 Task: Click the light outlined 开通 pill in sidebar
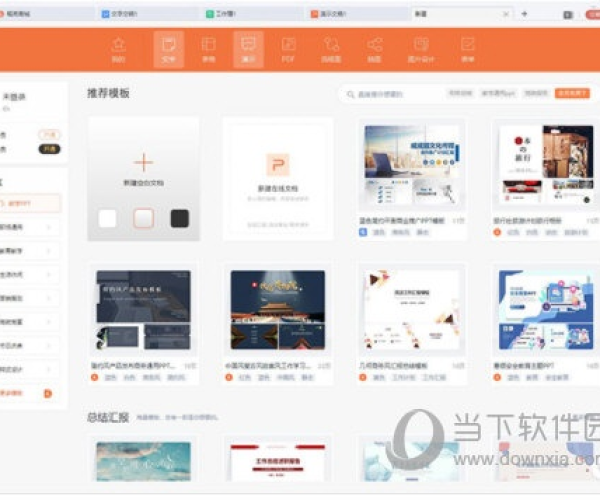click(49, 135)
